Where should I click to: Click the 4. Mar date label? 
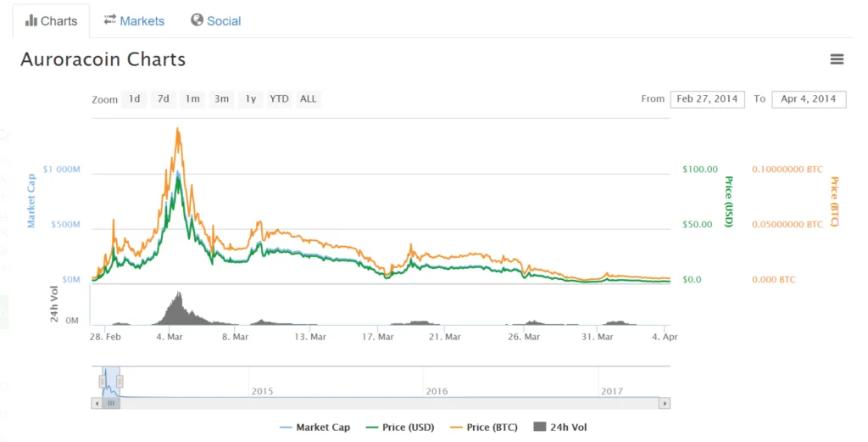pos(169,337)
